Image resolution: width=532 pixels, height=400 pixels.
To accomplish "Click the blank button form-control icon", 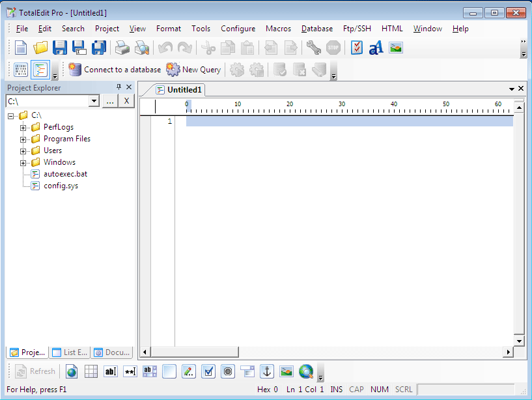I will (x=169, y=371).
